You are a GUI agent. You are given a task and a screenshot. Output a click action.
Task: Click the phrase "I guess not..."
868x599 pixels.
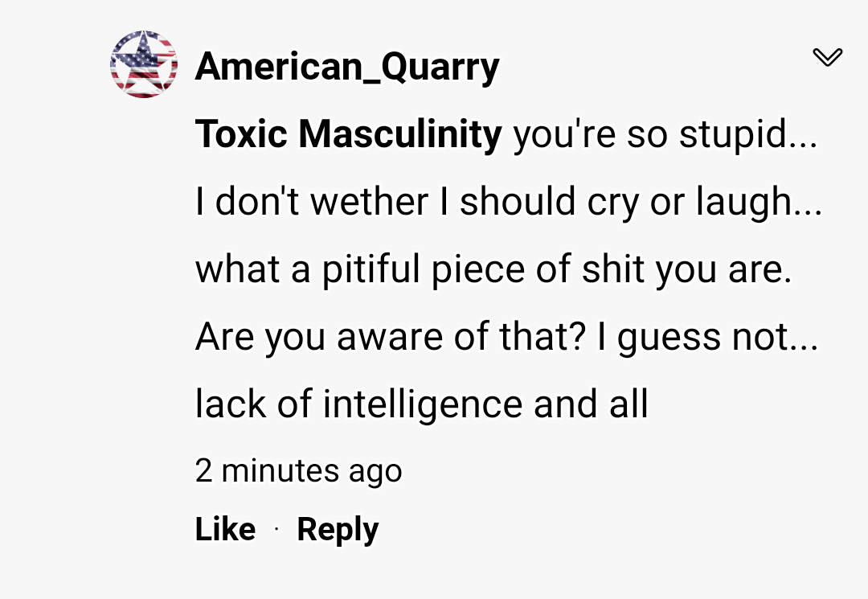(707, 337)
